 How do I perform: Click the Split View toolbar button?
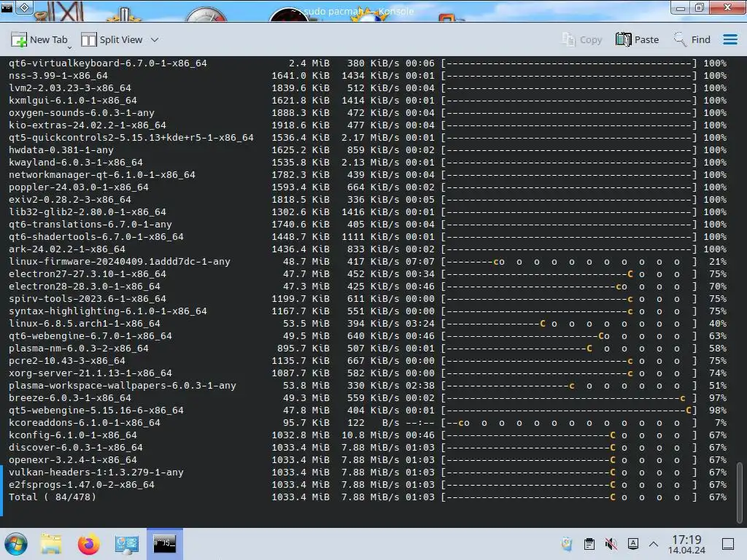[112, 39]
